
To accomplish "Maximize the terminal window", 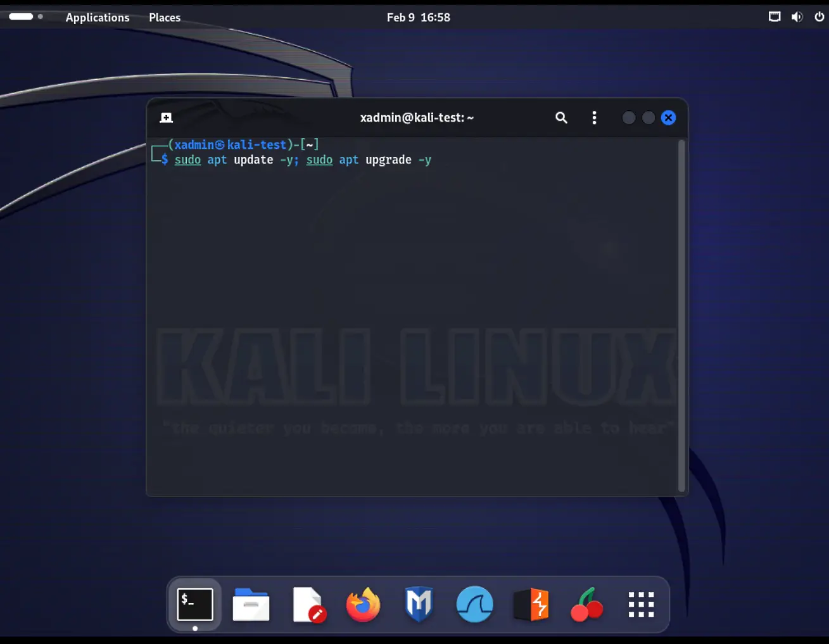I will (649, 118).
